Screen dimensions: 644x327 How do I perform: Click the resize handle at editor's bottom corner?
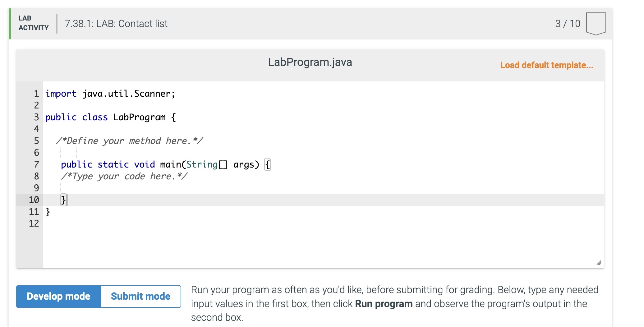tap(599, 263)
